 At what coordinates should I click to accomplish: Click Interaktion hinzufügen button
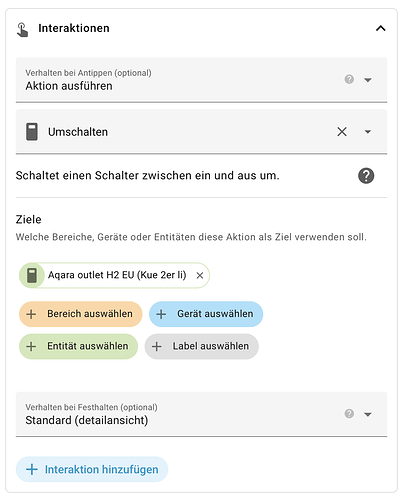click(92, 469)
